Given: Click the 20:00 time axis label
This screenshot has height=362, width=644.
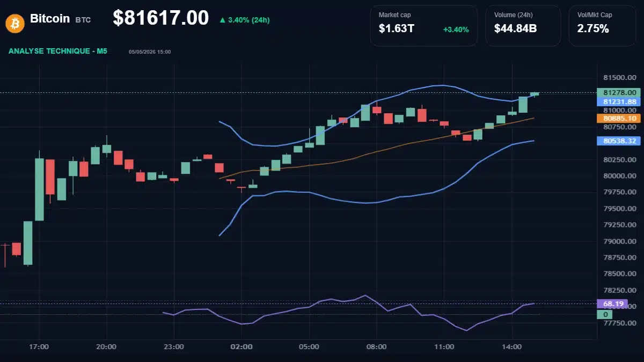Looking at the screenshot, I should point(106,347).
